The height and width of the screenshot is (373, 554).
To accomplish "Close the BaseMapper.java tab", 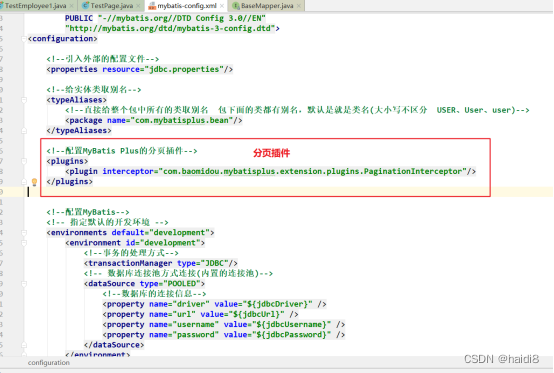I will pos(299,6).
